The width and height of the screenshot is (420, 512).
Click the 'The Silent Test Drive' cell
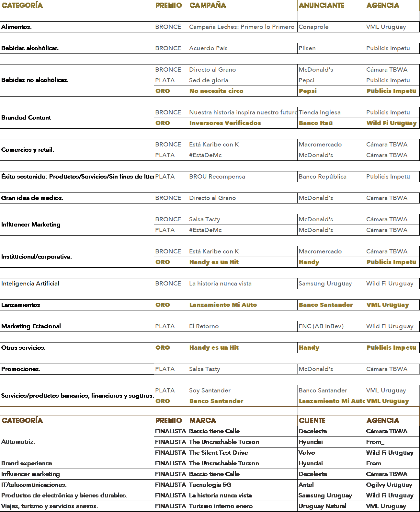point(243,453)
